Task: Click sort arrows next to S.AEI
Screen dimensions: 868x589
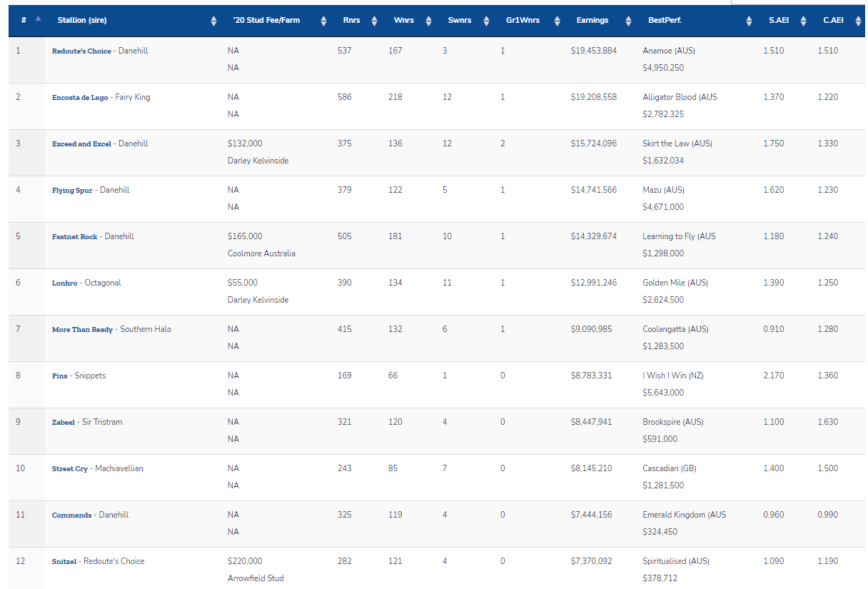Action: tap(803, 21)
